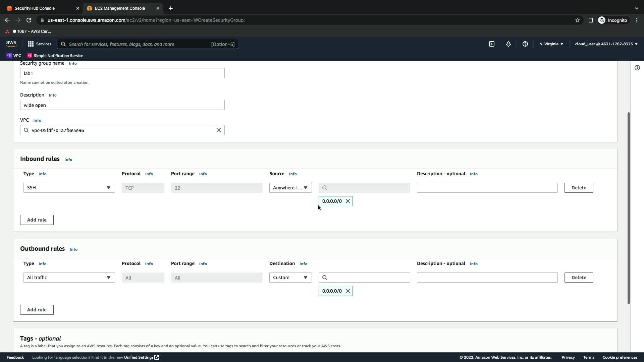644x362 pixels.
Task: Clear the selected VPC with X
Action: [x=218, y=130]
